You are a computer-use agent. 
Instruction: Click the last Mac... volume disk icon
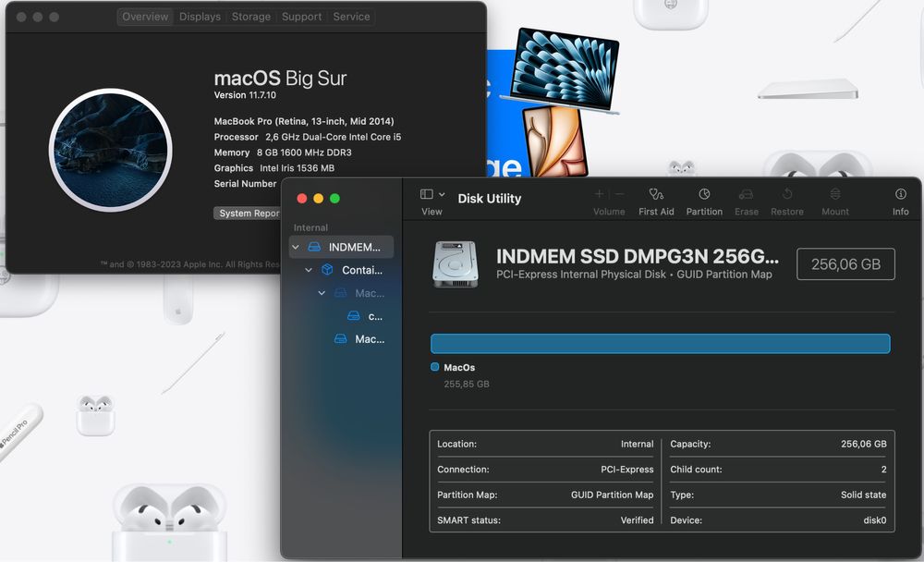coord(341,339)
